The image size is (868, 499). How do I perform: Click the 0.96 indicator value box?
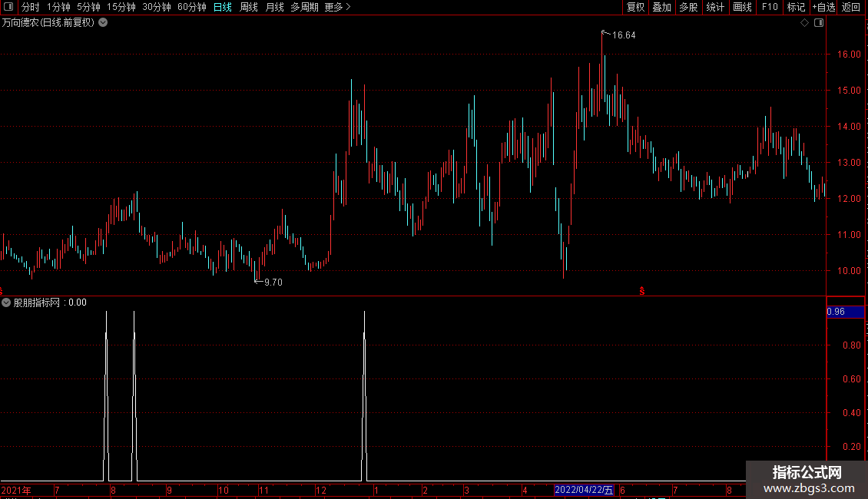click(845, 312)
